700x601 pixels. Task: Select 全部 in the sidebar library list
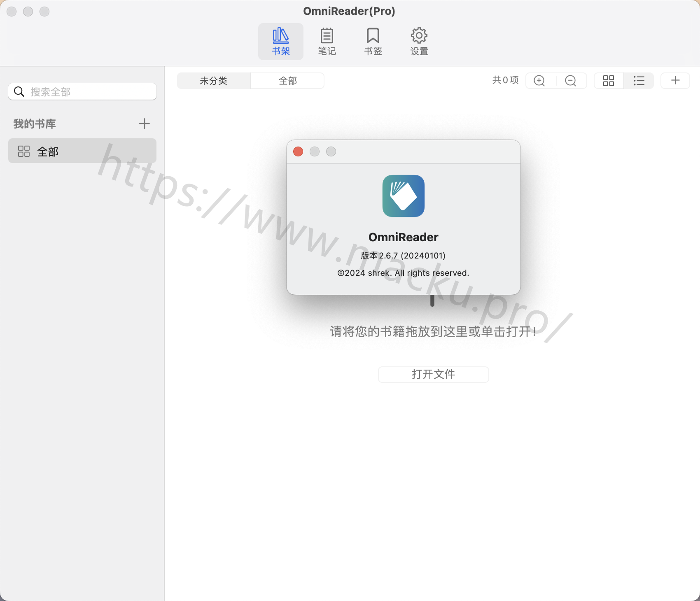(82, 151)
